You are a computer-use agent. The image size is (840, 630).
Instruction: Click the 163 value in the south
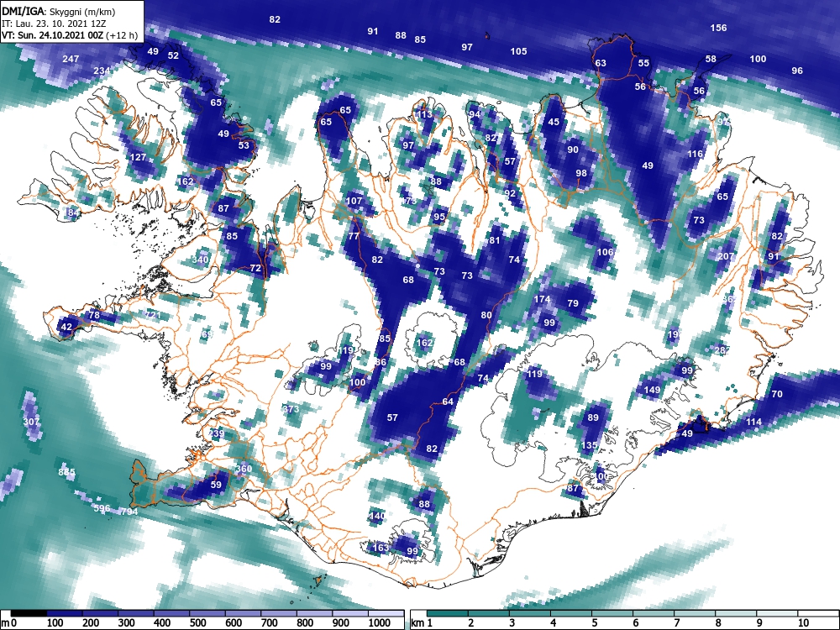coord(381,548)
